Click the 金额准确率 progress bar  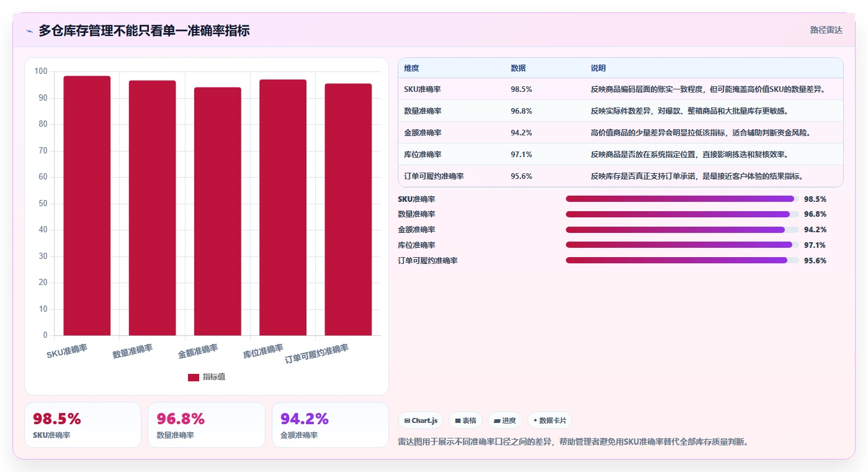682,230
